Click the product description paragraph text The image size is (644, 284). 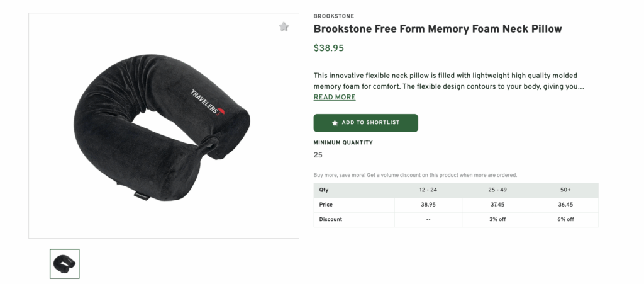[449, 81]
